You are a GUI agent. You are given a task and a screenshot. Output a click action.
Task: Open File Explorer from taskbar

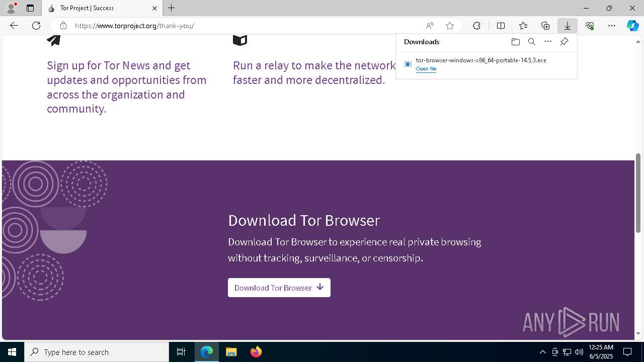(x=231, y=352)
